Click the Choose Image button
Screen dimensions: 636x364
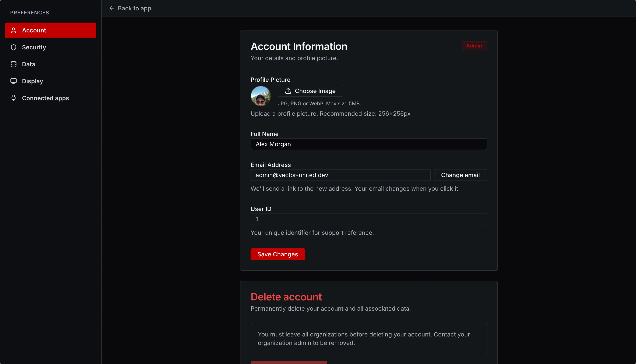point(310,91)
